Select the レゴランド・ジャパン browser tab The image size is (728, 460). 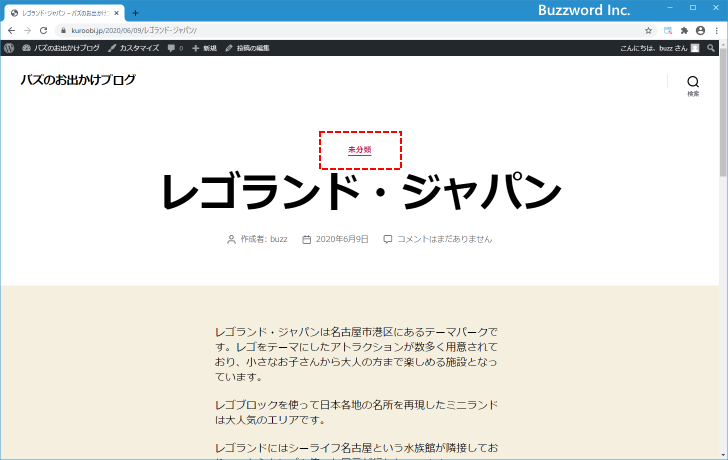65,13
